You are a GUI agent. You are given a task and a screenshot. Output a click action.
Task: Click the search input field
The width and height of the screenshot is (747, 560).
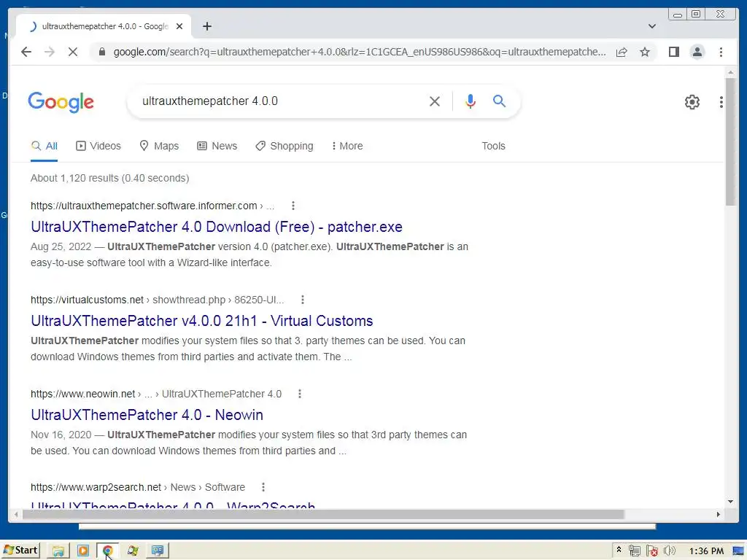[281, 101]
